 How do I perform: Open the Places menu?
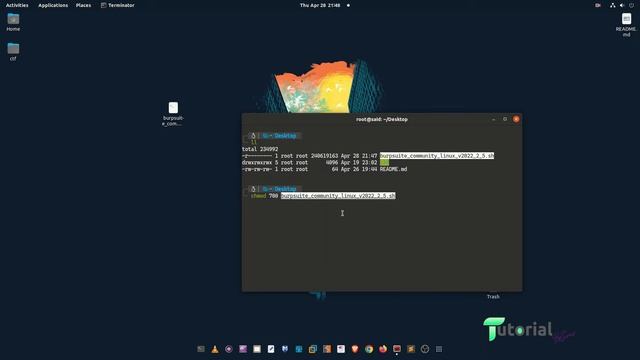[x=83, y=5]
